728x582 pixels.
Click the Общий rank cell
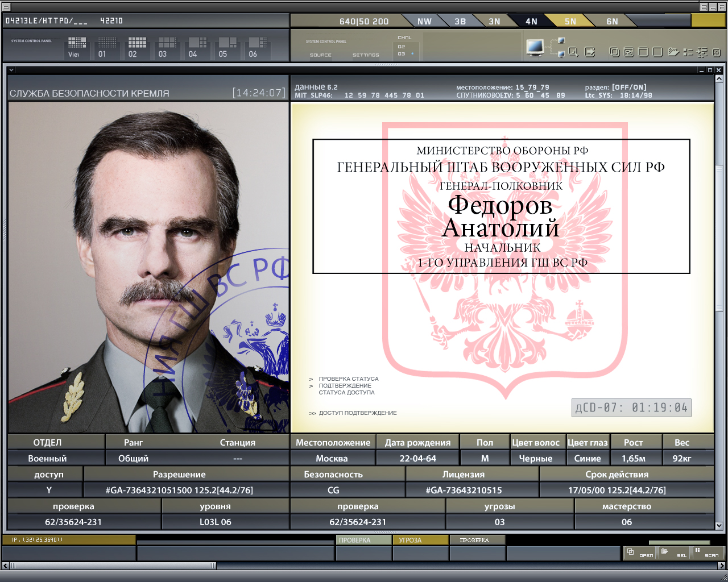(133, 458)
